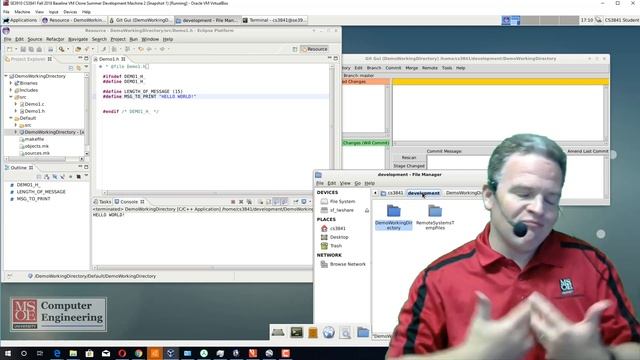The height and width of the screenshot is (360, 640).
Task: Click Remove Launch icon in Console toolbar
Action: click(x=241, y=202)
